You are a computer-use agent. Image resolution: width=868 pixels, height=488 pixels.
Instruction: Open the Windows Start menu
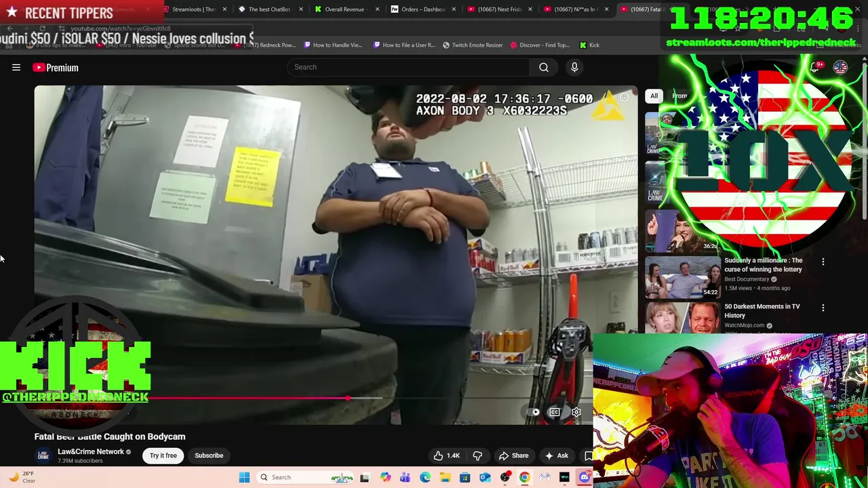pos(244,477)
